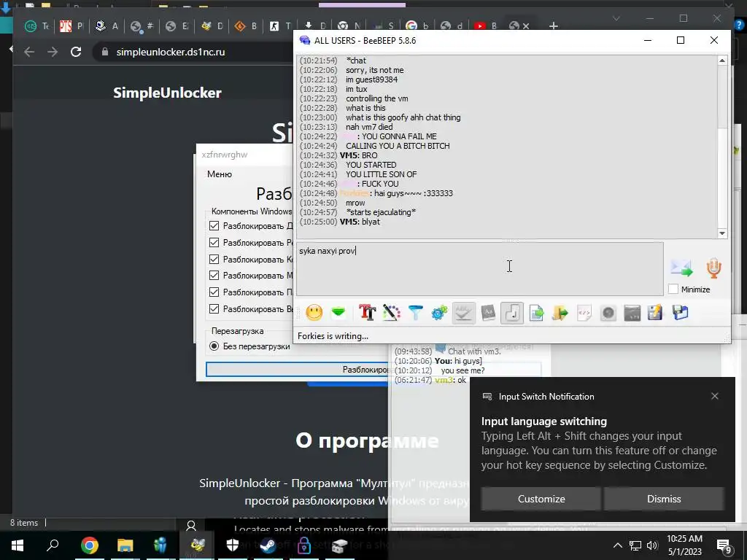747x560 pixels.
Task: Open Chrome from the taskbar
Action: (x=89, y=545)
